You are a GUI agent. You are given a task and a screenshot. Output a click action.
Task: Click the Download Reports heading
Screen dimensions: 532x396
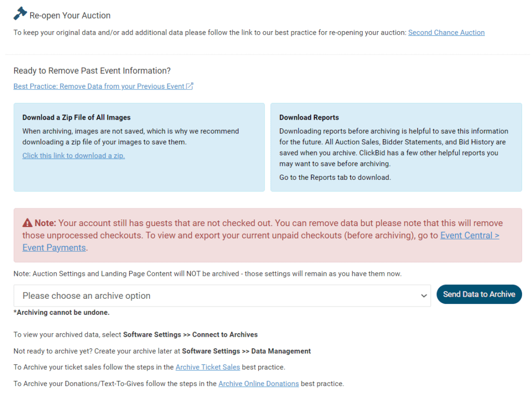309,117
